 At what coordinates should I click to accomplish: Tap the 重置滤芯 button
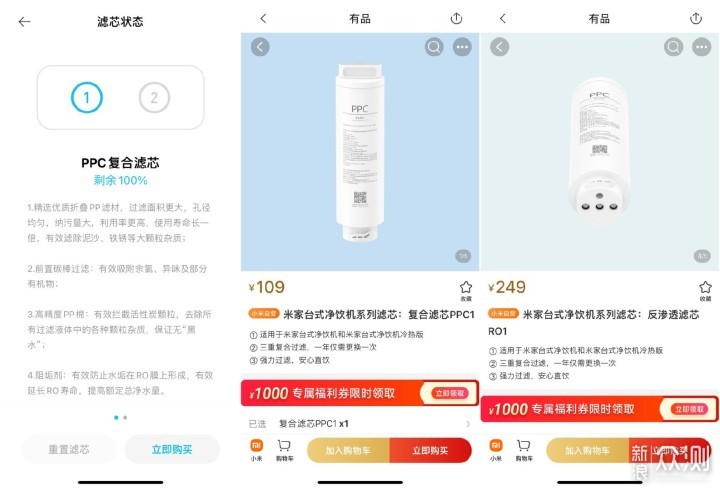pyautogui.click(x=69, y=449)
